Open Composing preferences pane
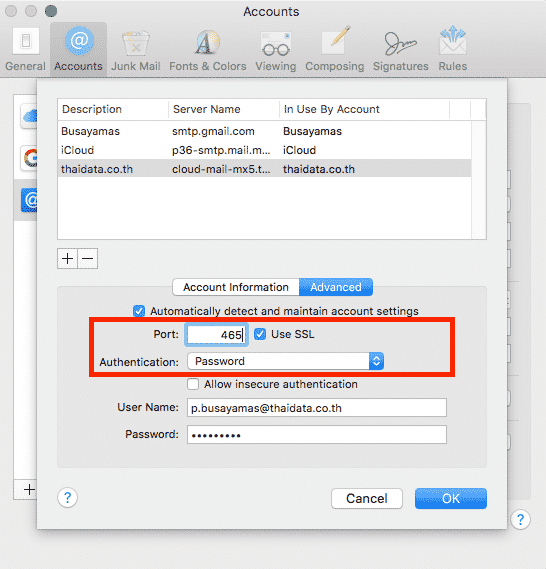The image size is (546, 569). [334, 50]
